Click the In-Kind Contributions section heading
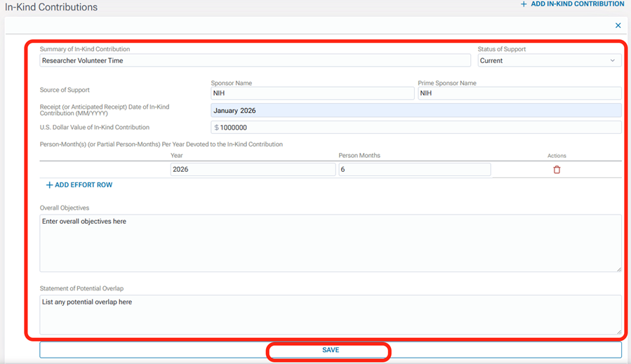 pos(51,7)
